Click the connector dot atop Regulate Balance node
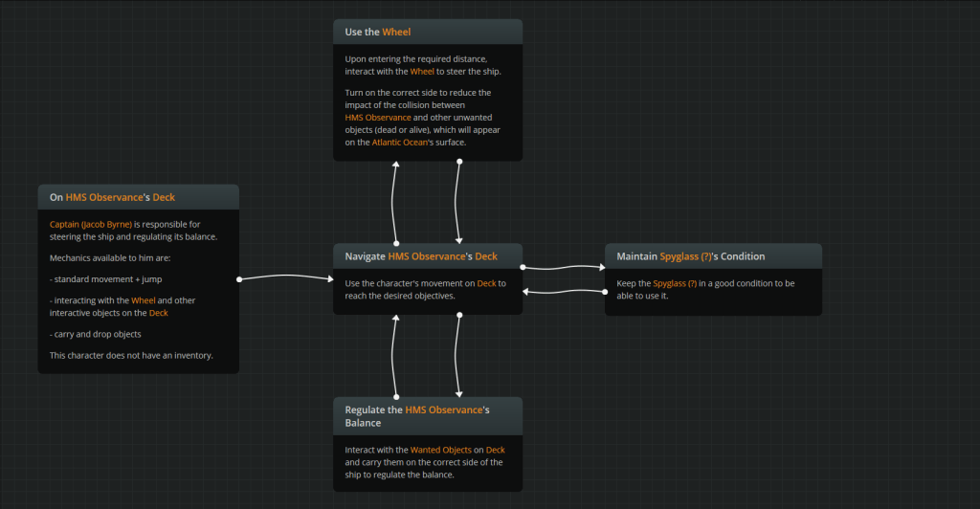This screenshot has height=509, width=980. [x=396, y=396]
